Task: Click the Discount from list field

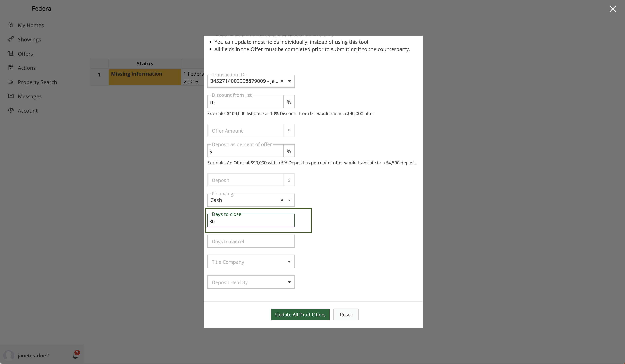Action: (x=246, y=102)
